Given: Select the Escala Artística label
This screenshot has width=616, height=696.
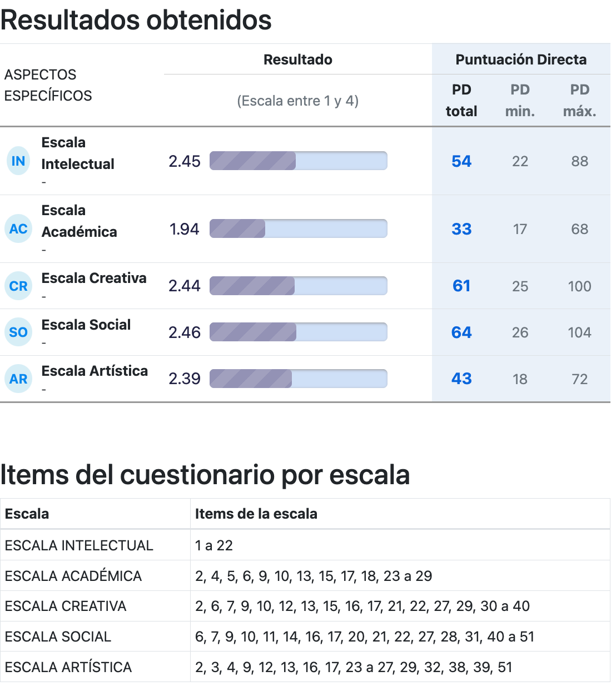Looking at the screenshot, I should coord(95,371).
